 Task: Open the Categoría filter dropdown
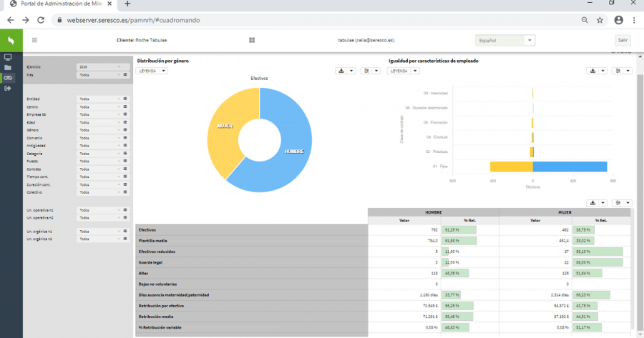point(98,154)
